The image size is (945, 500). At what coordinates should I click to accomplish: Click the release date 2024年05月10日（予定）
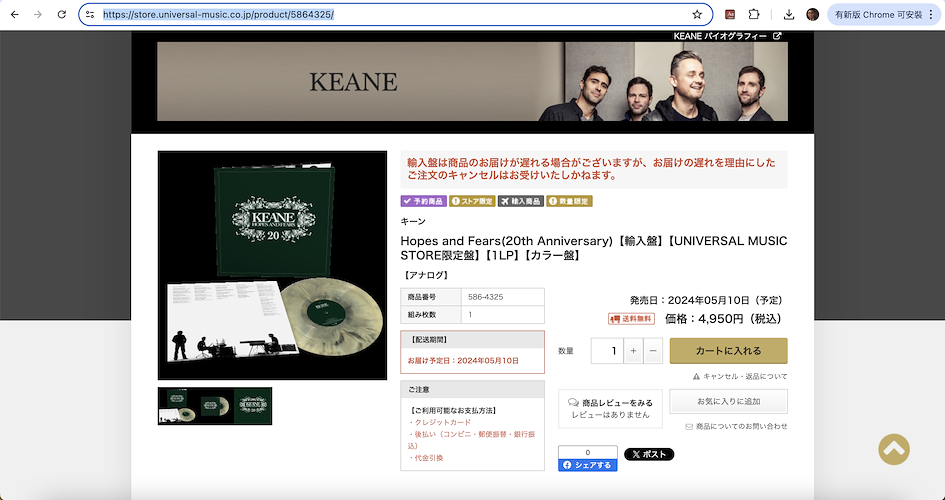pos(725,300)
